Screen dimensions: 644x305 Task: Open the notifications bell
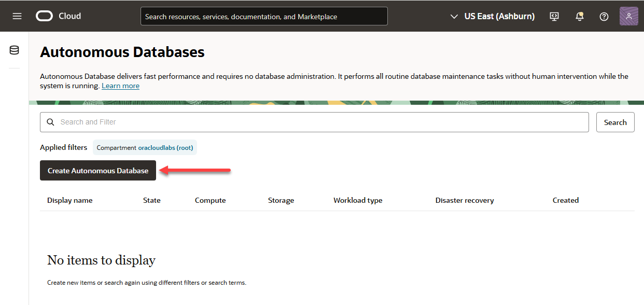coord(580,16)
